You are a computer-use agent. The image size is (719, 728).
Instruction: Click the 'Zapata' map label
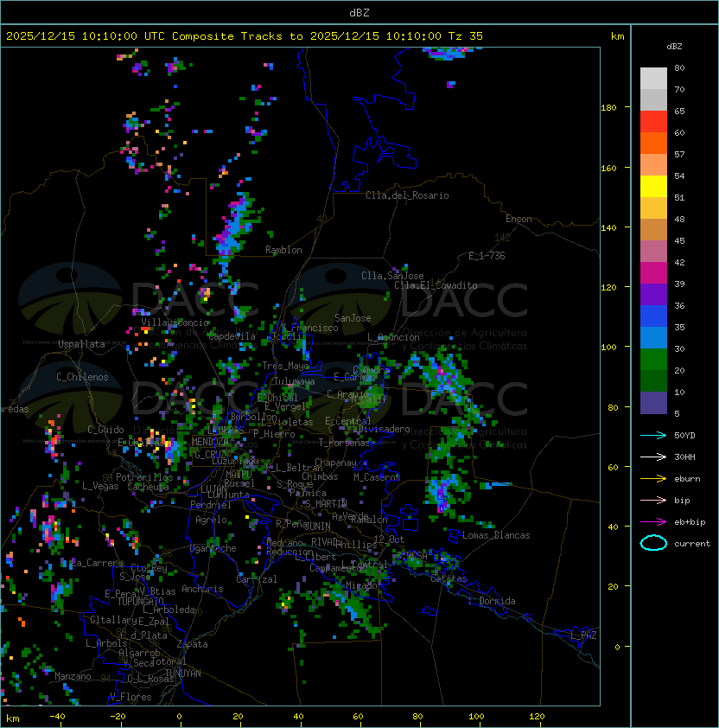pyautogui.click(x=192, y=644)
